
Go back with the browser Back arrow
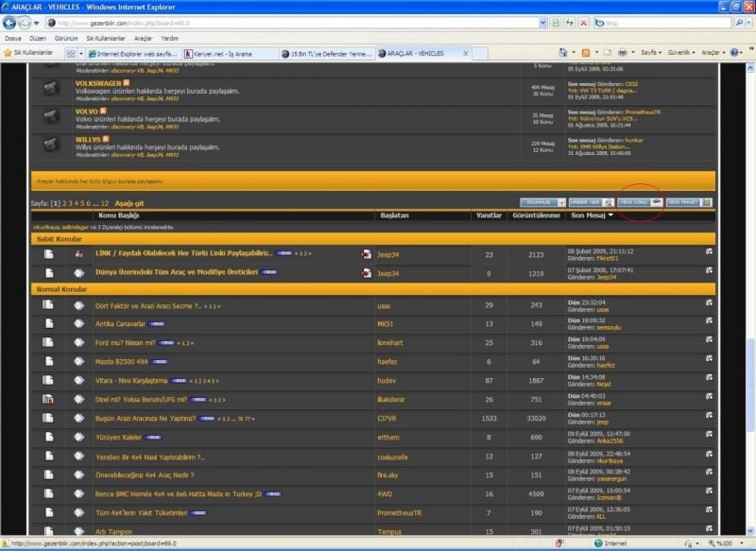click(x=9, y=23)
